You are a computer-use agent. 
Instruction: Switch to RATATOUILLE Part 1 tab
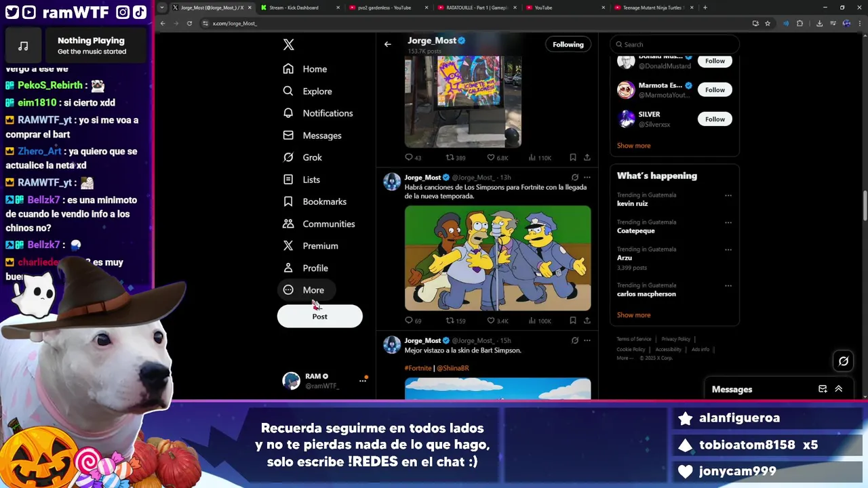[477, 7]
